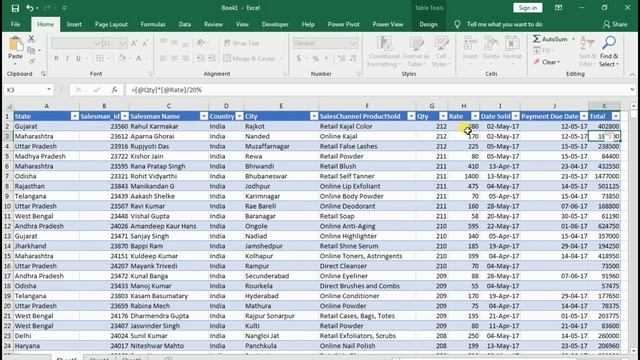
Task: Click the Paste clipboard icon
Action: point(16,44)
